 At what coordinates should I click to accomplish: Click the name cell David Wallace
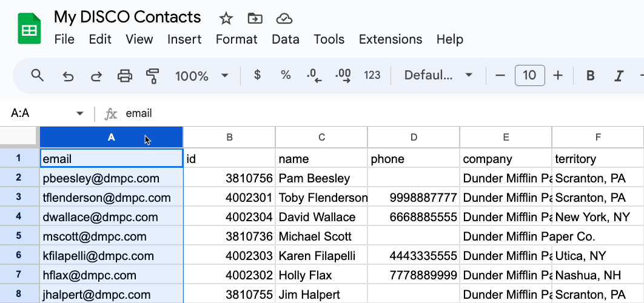pos(321,216)
